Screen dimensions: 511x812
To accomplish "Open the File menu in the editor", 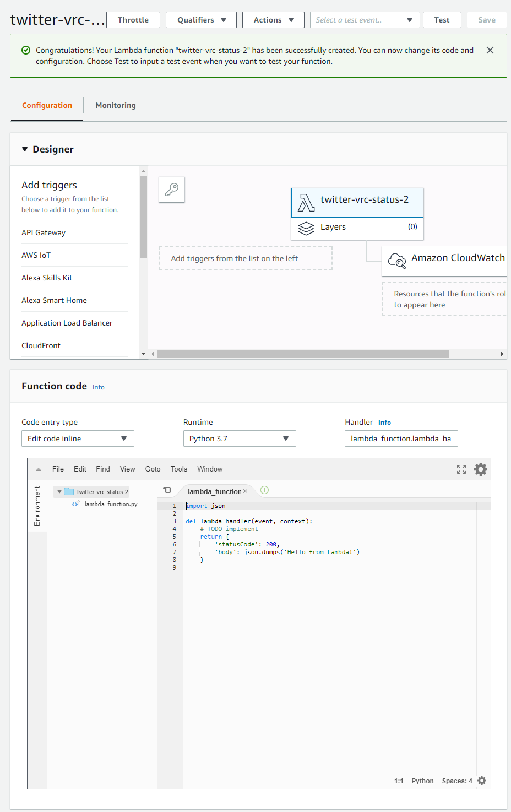I will click(x=57, y=469).
